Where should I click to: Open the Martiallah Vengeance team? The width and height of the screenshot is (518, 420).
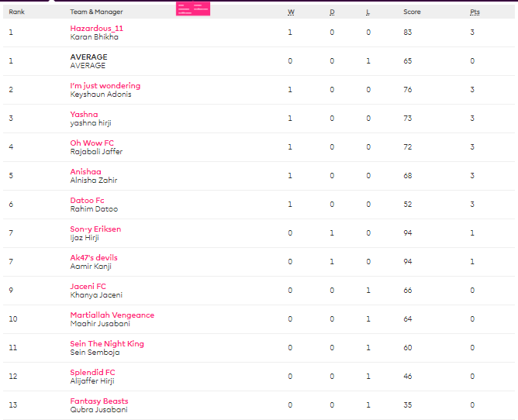[112, 315]
